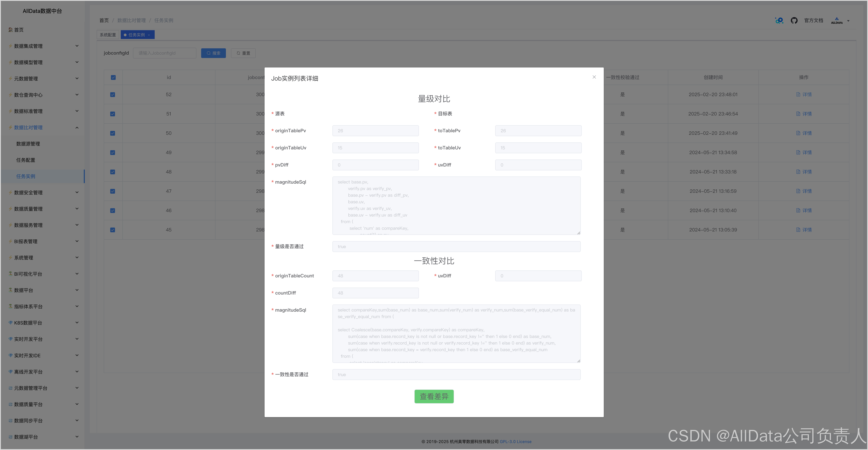
Task: Click the 首页 home icon in sidebar
Action: pyautogui.click(x=11, y=30)
